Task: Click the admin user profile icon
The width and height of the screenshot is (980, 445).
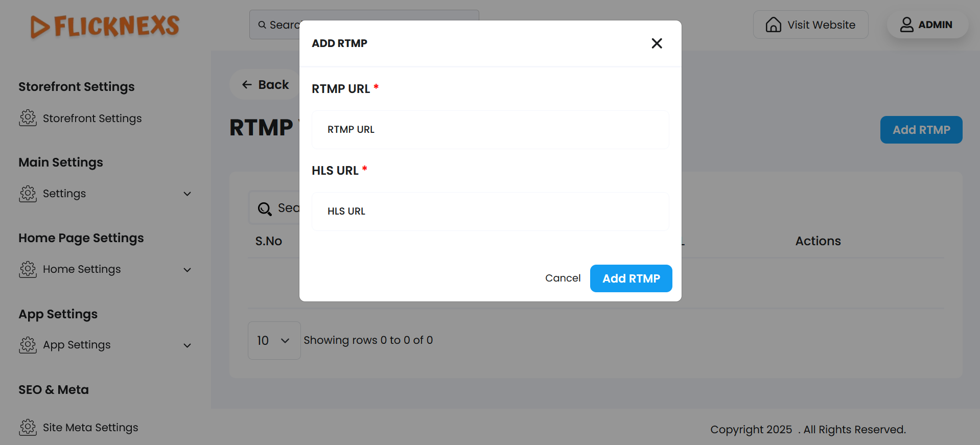Action: [x=906, y=25]
